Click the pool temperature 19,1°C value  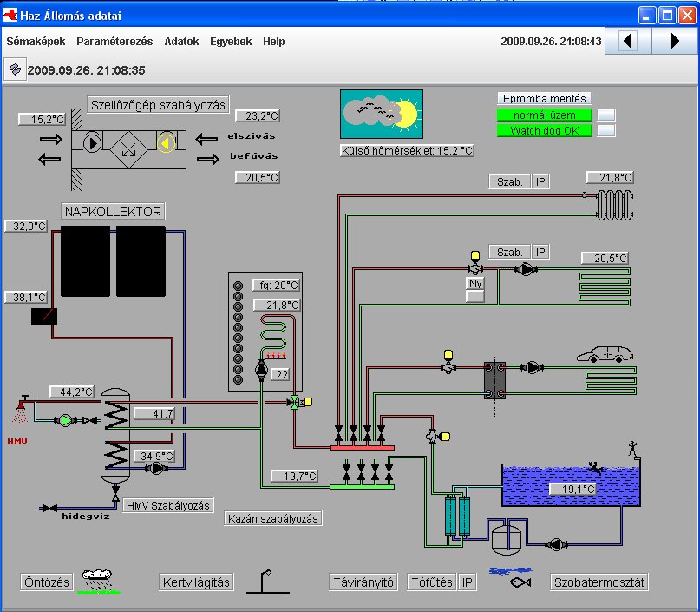[573, 489]
